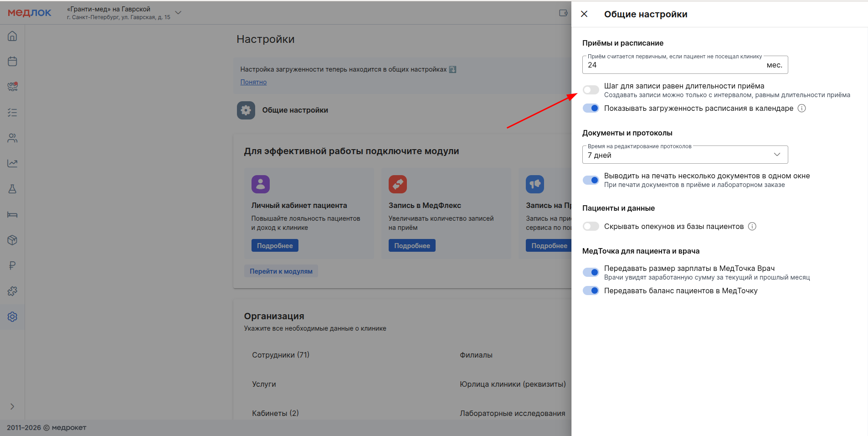Disable passing salary to MedTochka Vrach
Viewport: 868px width, 436px height.
pos(591,272)
